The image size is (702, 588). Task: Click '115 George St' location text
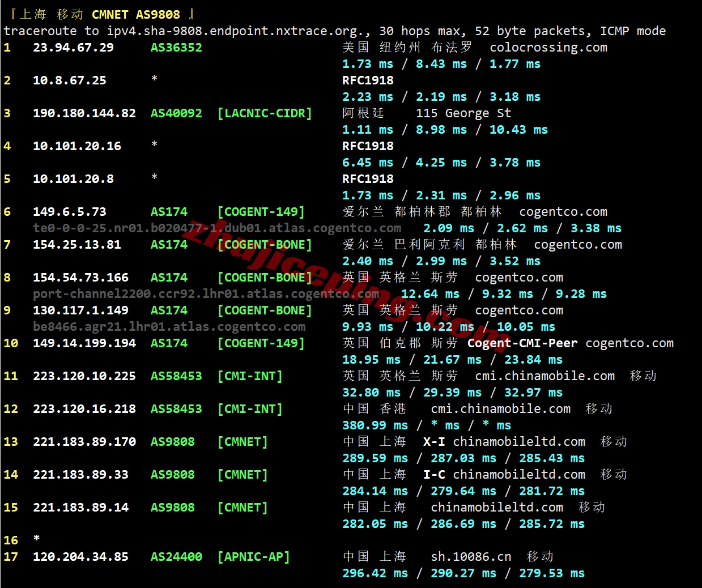click(x=463, y=113)
